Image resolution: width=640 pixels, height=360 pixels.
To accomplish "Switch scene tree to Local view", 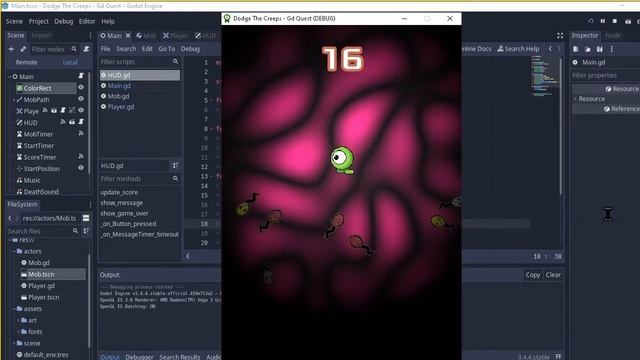I will coord(70,62).
